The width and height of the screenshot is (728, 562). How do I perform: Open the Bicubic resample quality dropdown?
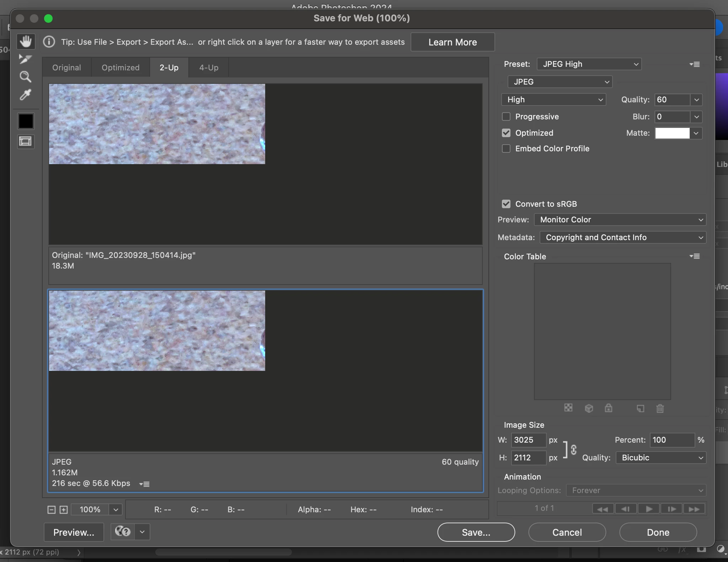coord(661,458)
